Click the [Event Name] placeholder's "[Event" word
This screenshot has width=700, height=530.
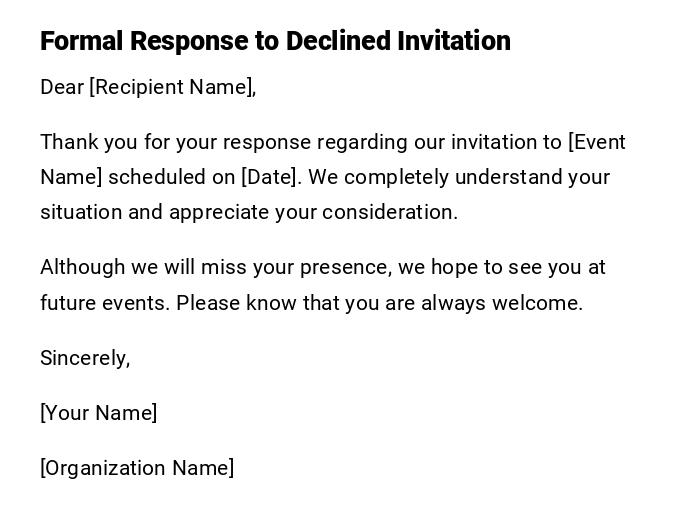597,142
